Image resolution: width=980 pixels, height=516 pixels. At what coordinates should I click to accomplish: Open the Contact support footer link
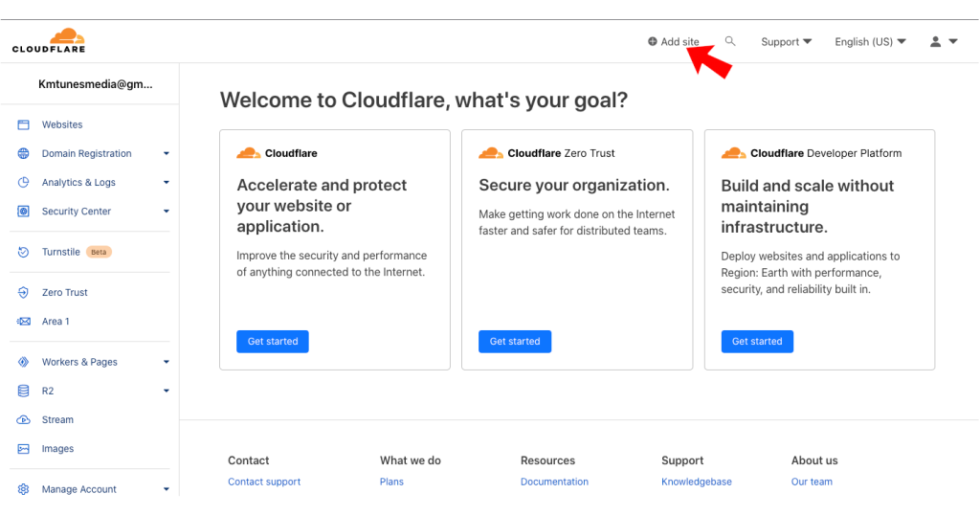coord(264,482)
